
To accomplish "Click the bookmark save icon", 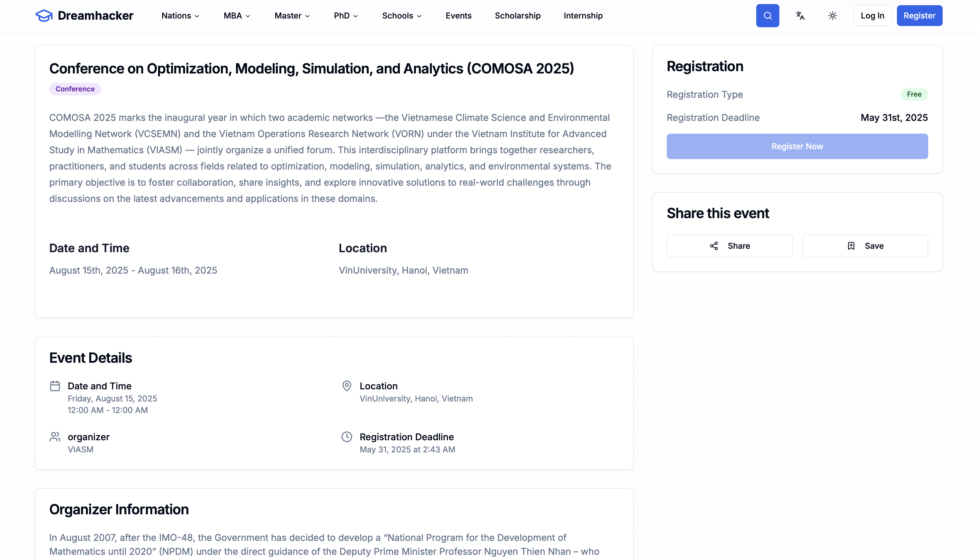I will point(851,246).
